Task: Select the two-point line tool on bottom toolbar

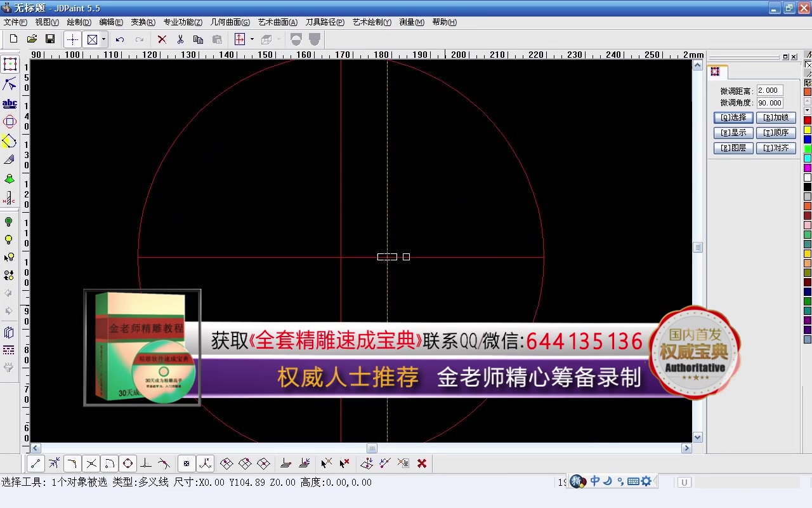Action: [x=35, y=464]
